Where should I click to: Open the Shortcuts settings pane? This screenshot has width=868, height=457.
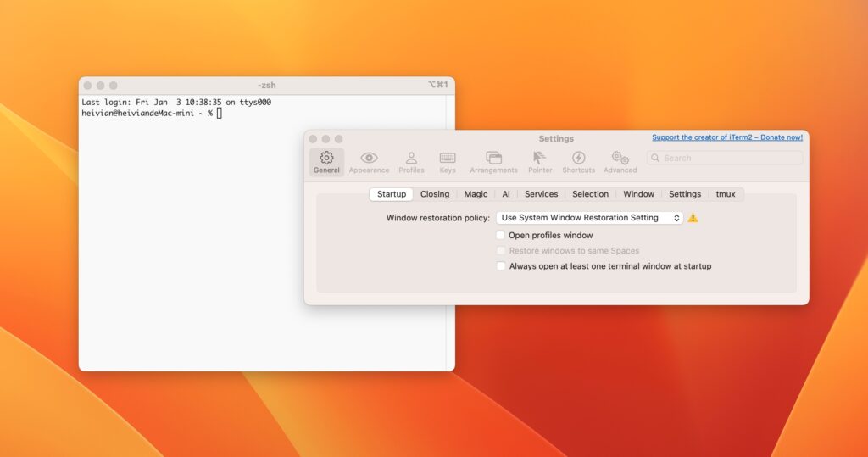click(x=578, y=162)
